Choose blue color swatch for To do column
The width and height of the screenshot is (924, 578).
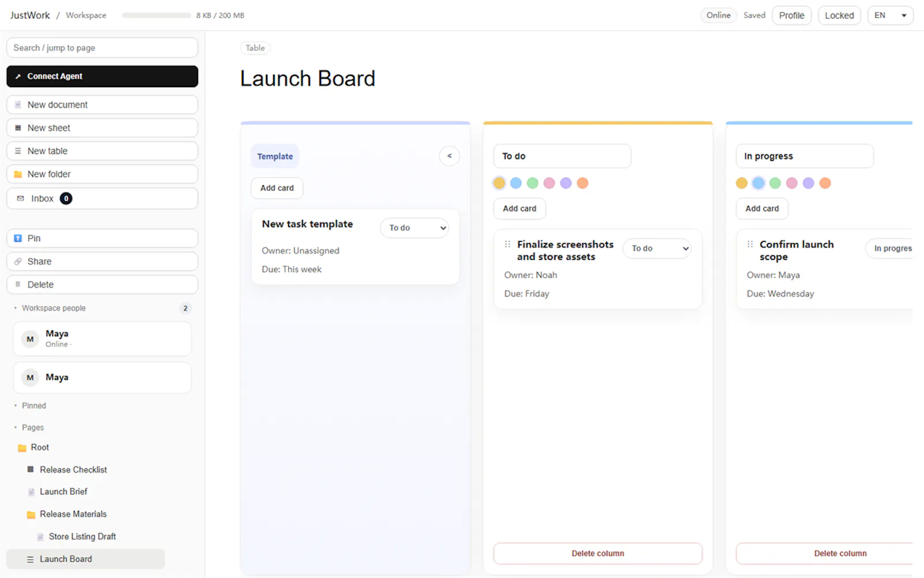(516, 183)
